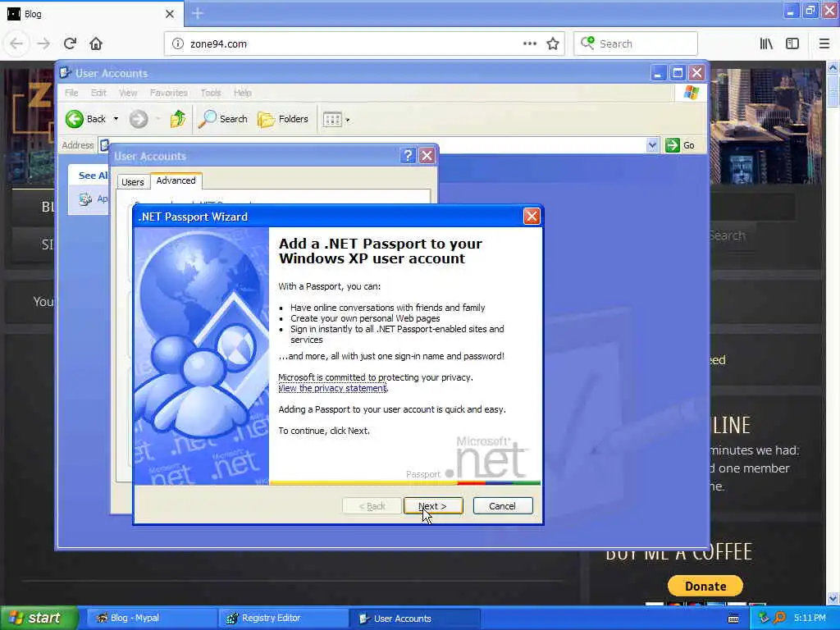
Task: Click the page scrollbar up arrow
Action: [x=833, y=67]
